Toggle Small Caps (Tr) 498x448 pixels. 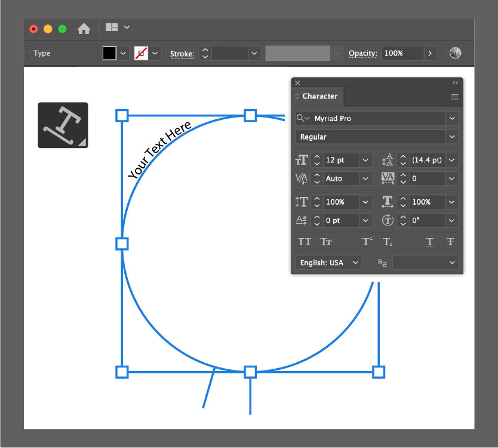point(326,242)
